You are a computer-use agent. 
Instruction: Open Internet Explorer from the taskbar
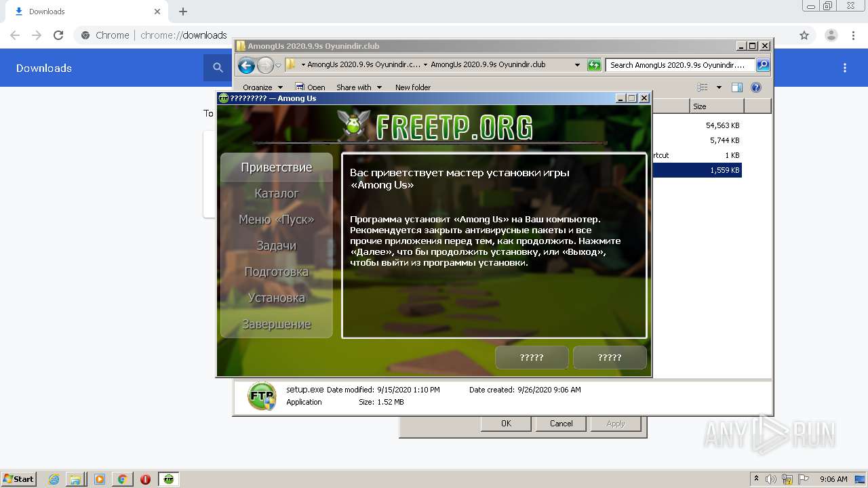(x=54, y=479)
